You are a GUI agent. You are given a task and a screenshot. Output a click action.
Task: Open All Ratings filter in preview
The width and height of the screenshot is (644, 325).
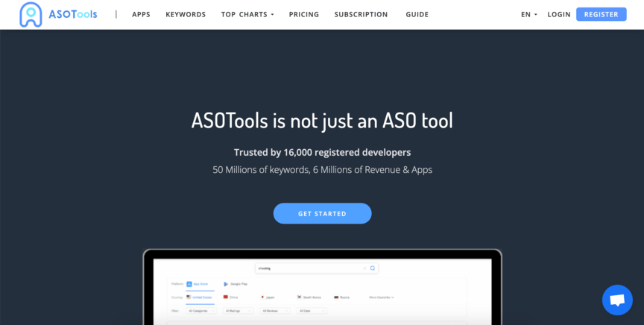[239, 311]
